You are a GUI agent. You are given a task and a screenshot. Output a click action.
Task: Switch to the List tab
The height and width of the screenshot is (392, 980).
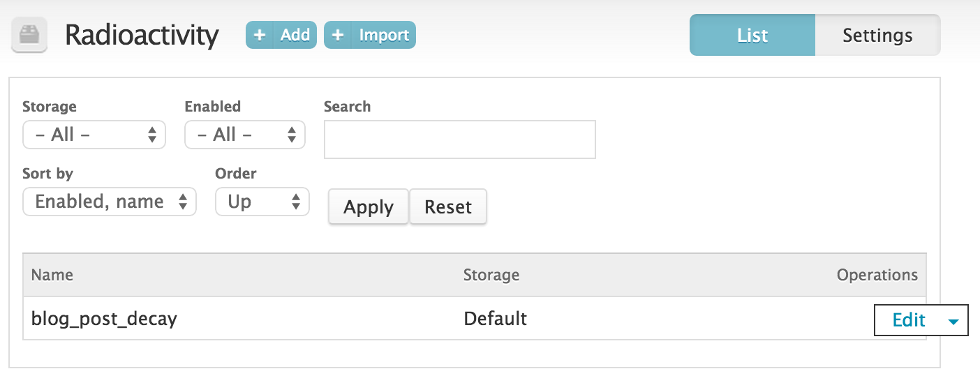point(752,35)
